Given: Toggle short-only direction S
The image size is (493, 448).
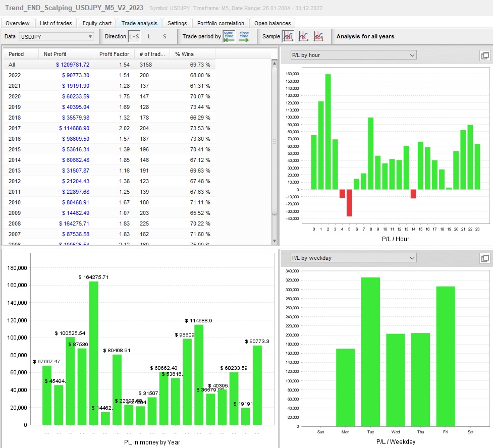Looking at the screenshot, I should coord(165,36).
